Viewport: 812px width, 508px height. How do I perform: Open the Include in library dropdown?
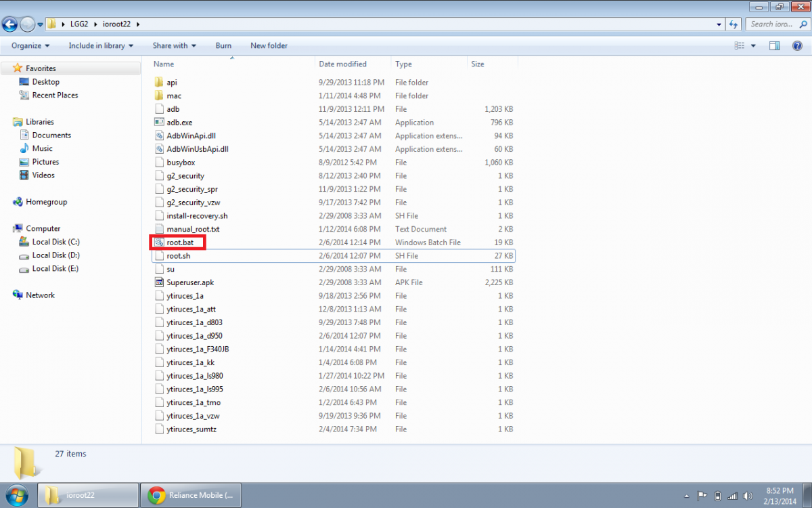[100, 46]
